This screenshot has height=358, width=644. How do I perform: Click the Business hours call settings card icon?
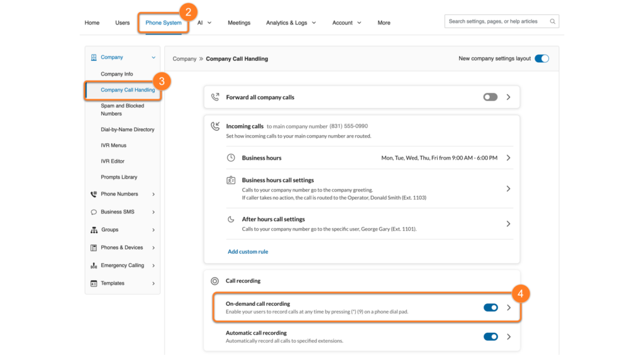point(231,180)
